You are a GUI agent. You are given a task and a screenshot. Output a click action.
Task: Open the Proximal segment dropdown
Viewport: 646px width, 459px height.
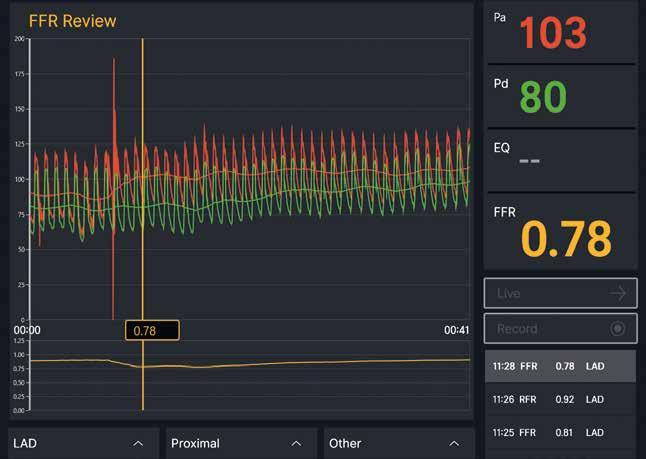click(241, 443)
